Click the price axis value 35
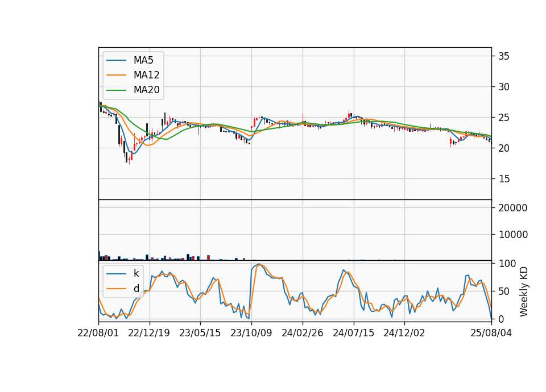 point(504,56)
